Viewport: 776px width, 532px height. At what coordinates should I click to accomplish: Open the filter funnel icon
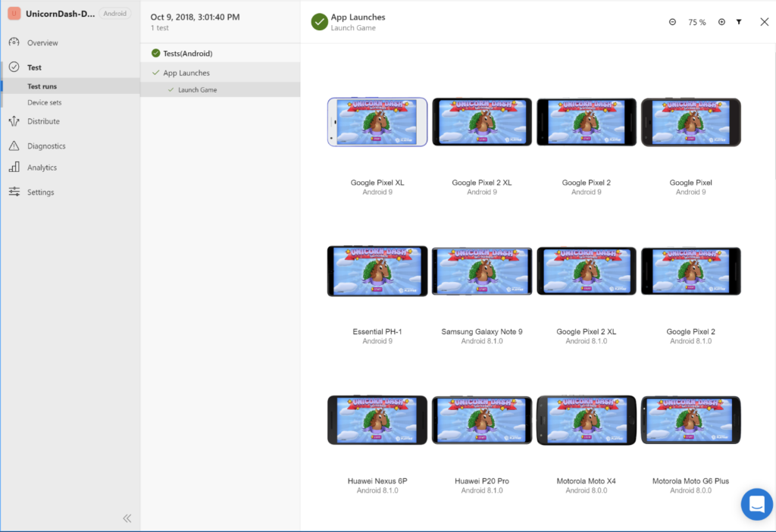click(739, 22)
